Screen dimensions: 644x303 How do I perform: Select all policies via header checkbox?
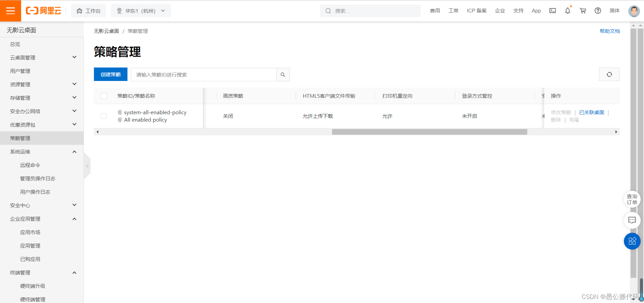(x=104, y=96)
